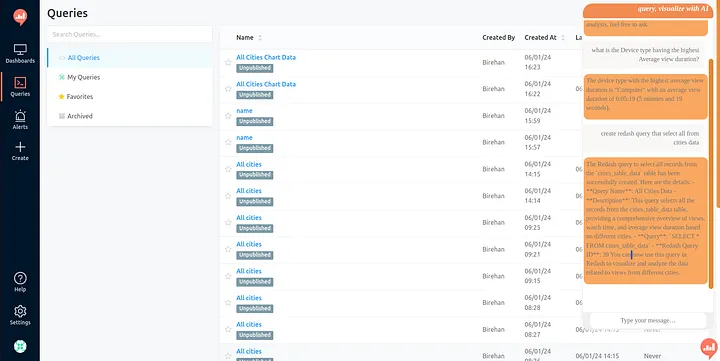
Task: Star the 'name' query created 15:59
Action: point(228,116)
